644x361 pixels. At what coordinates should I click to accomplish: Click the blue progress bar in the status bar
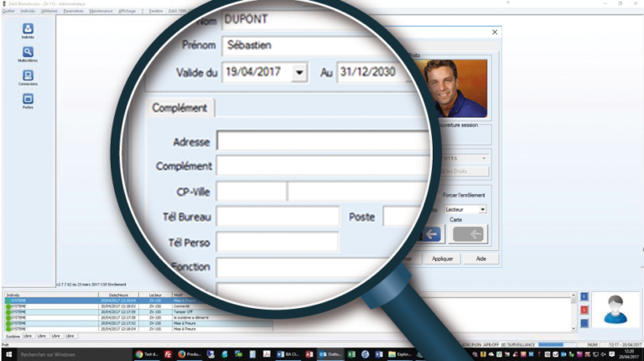click(x=557, y=344)
